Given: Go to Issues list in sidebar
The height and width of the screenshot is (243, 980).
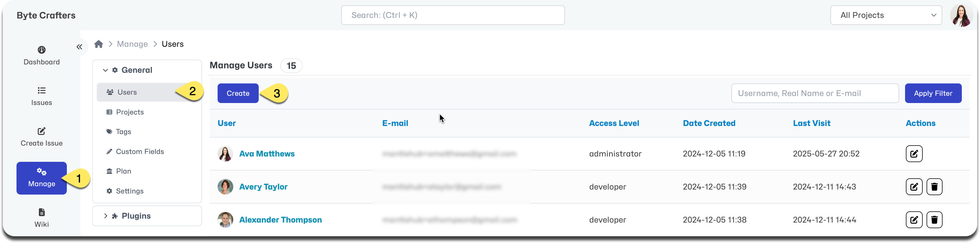Looking at the screenshot, I should click(x=41, y=96).
